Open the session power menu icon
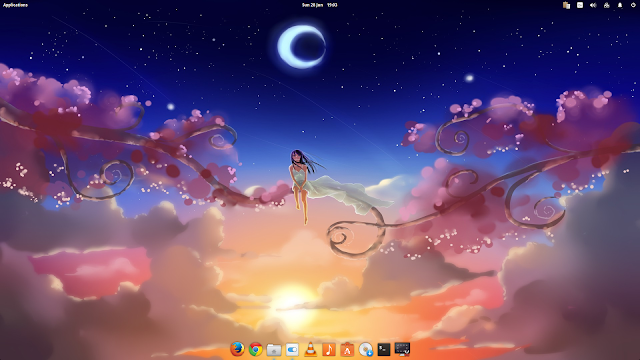 click(633, 5)
